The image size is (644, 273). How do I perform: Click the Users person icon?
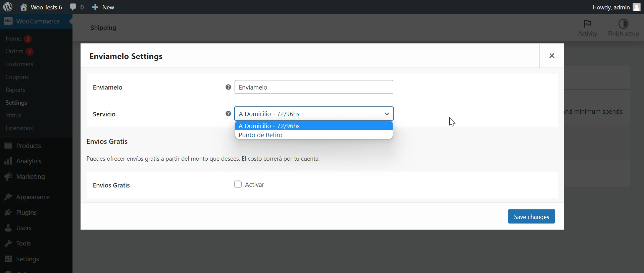(x=8, y=228)
